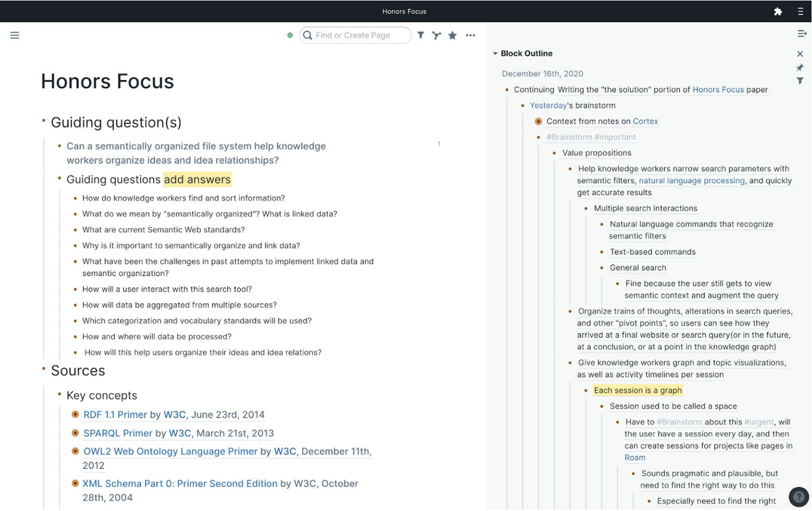Expand collapsed Context from notes on Cortex bullet
Image resolution: width=812 pixels, height=511 pixels.
tap(538, 121)
